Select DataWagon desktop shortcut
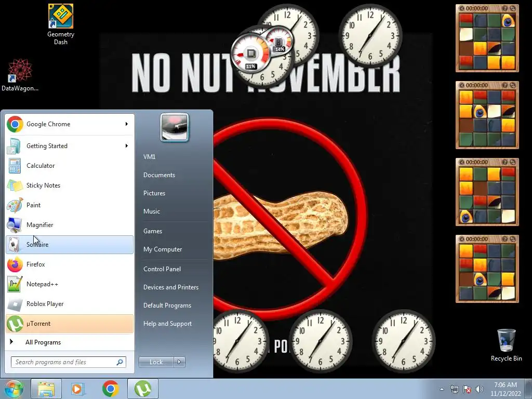 coord(20,75)
